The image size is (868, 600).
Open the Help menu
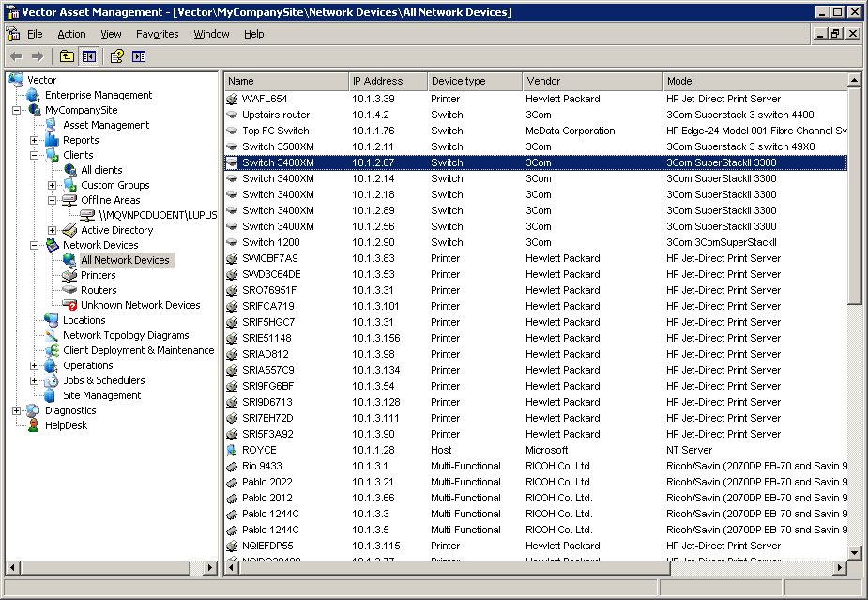[253, 35]
